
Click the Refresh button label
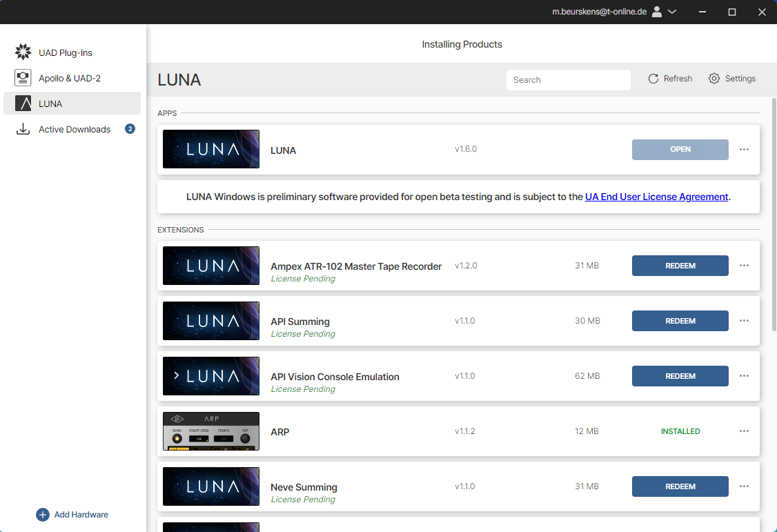[x=678, y=78]
